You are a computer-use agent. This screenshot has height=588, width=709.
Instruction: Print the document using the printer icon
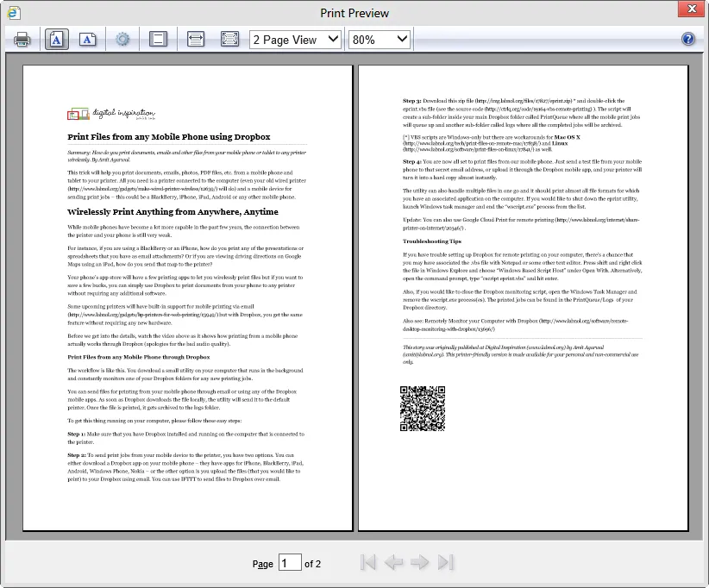point(23,39)
